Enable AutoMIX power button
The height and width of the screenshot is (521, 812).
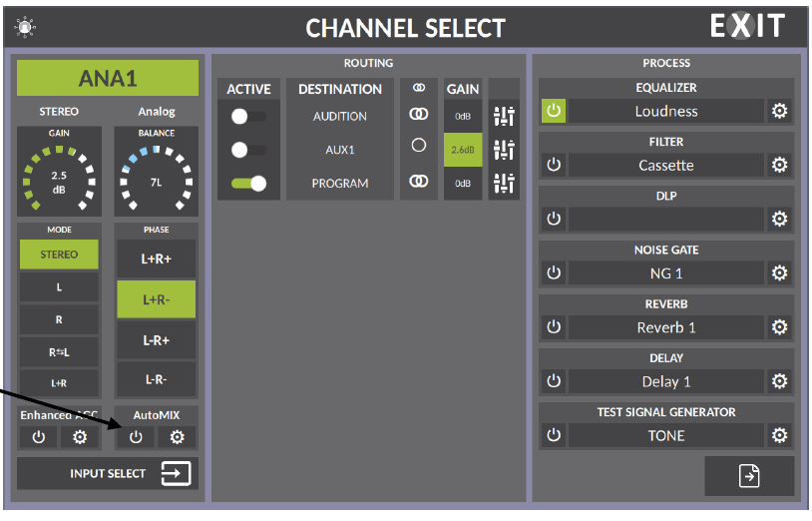click(136, 437)
